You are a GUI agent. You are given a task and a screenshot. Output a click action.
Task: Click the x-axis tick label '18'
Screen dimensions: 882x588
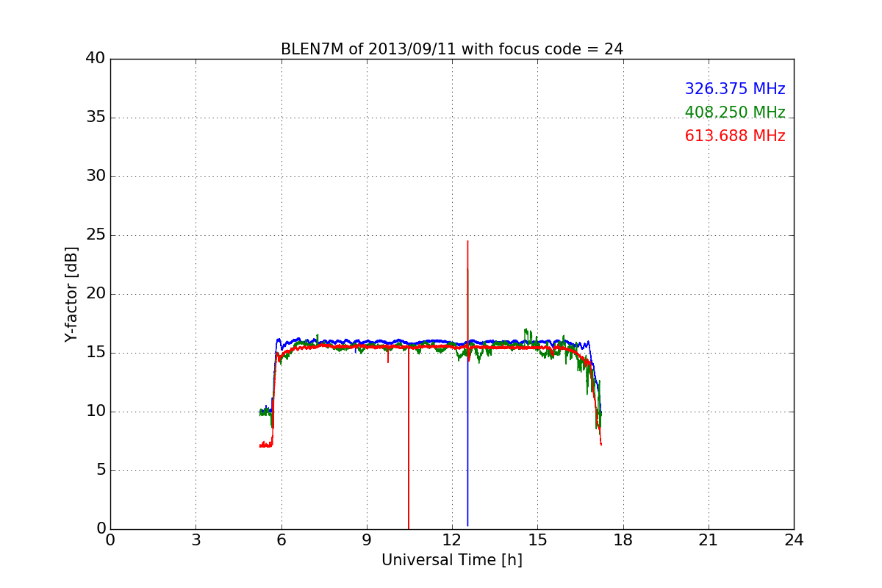[623, 540]
